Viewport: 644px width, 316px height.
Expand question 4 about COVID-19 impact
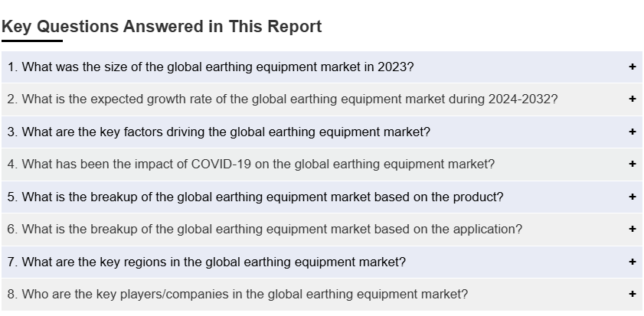point(322,165)
